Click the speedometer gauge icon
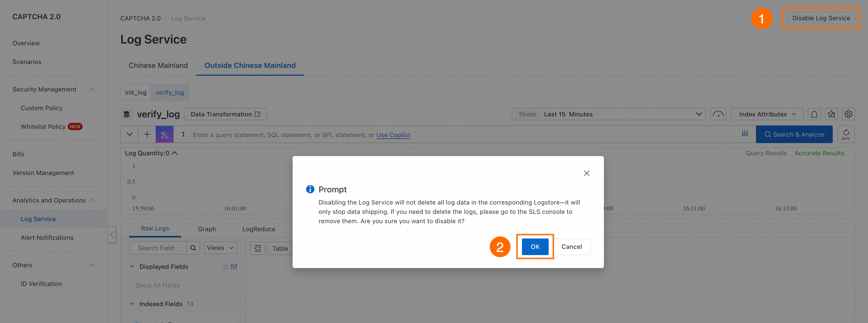 point(718,114)
